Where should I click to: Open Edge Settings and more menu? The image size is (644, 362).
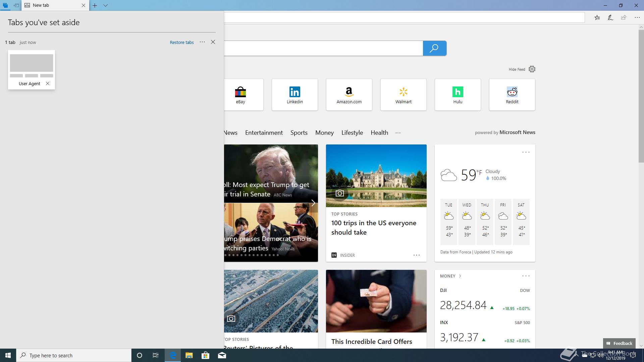tap(637, 17)
